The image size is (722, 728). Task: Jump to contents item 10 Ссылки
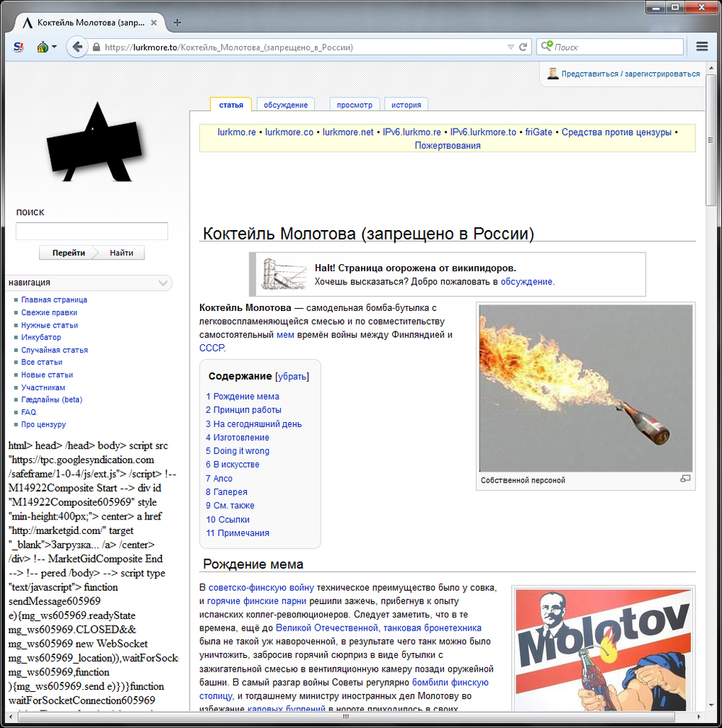pyautogui.click(x=227, y=519)
